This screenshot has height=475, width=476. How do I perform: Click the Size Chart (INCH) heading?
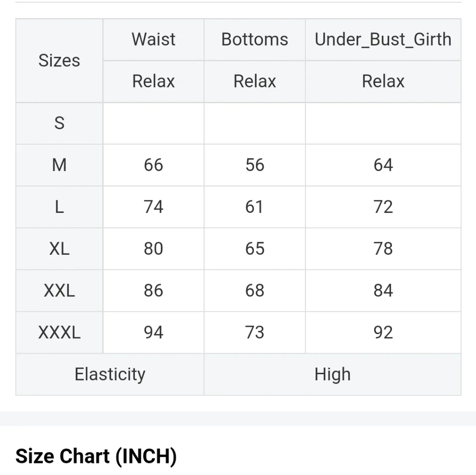click(x=96, y=456)
